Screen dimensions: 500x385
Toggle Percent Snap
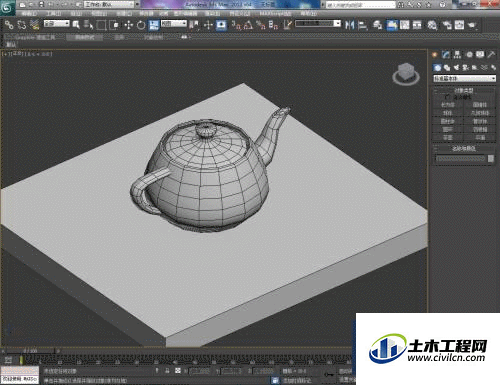(261, 25)
